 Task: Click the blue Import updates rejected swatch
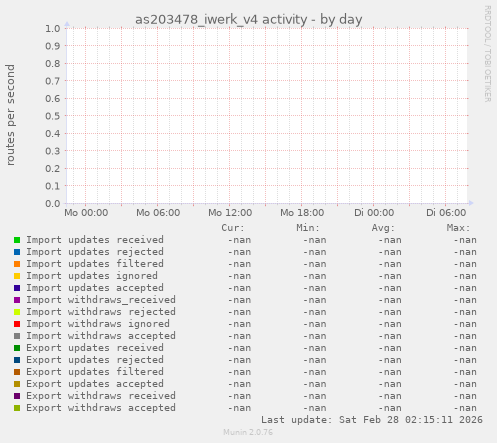coord(17,252)
